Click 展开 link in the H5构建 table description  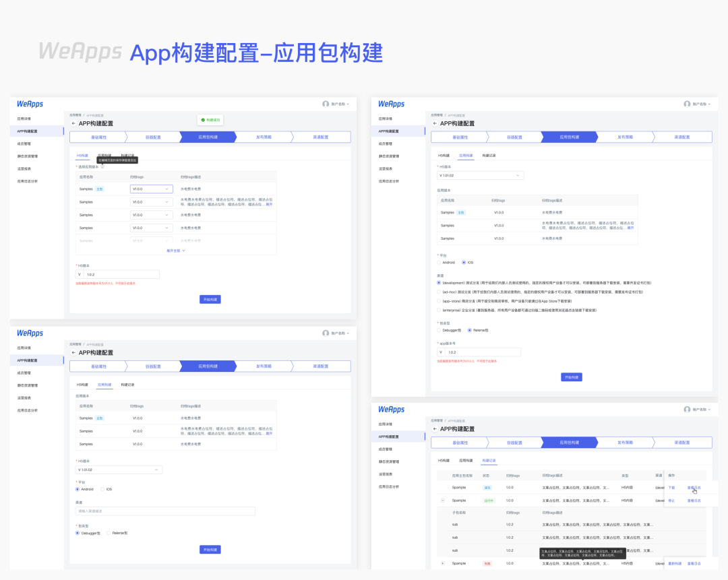coord(269,204)
